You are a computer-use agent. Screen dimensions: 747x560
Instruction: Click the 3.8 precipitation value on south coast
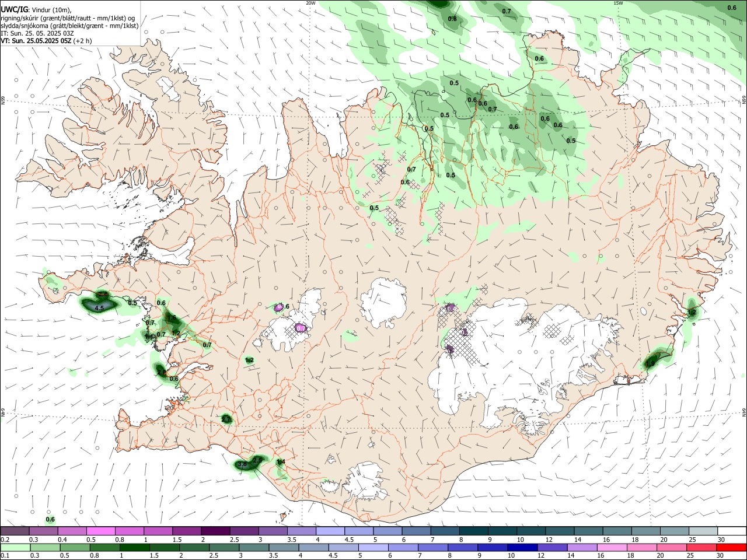tap(242, 465)
